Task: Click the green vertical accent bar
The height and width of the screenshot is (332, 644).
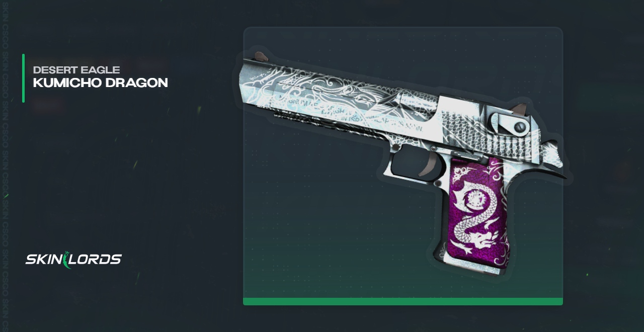Action: tap(23, 78)
